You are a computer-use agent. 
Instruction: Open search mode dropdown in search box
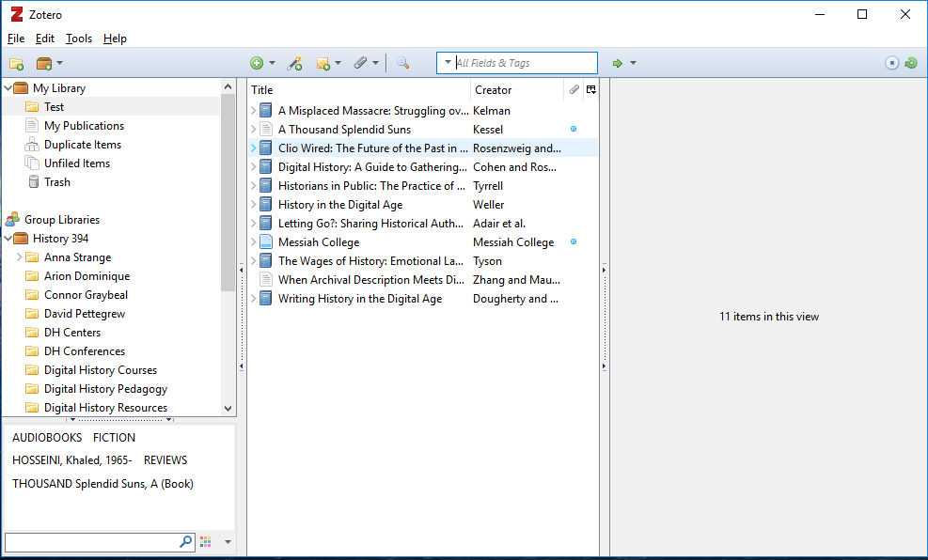[448, 63]
